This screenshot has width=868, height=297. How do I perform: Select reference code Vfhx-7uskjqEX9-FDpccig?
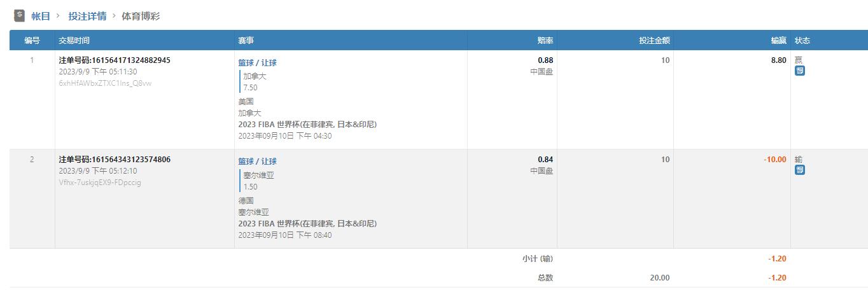[x=100, y=183]
